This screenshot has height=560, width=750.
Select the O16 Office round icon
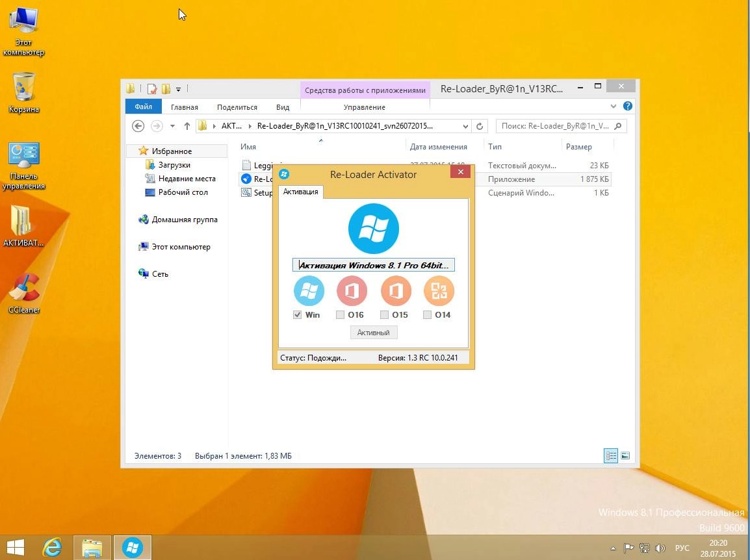tap(352, 291)
